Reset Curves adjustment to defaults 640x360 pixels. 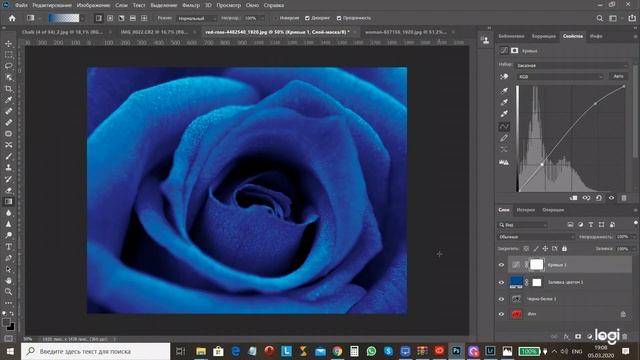599,198
